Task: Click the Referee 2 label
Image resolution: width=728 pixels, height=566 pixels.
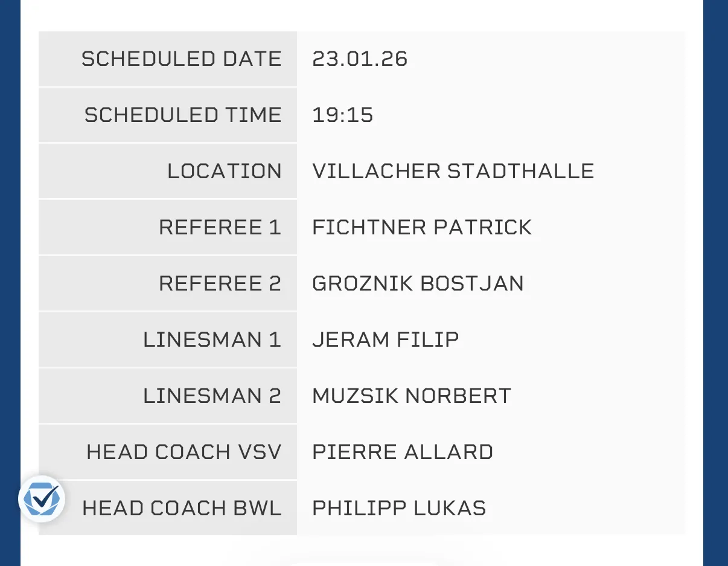Action: coord(220,284)
